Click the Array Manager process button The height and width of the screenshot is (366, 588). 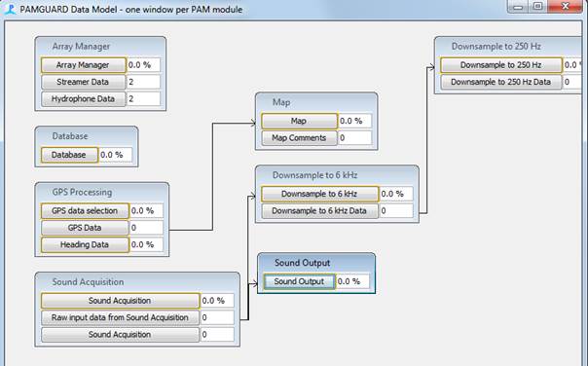click(x=84, y=65)
